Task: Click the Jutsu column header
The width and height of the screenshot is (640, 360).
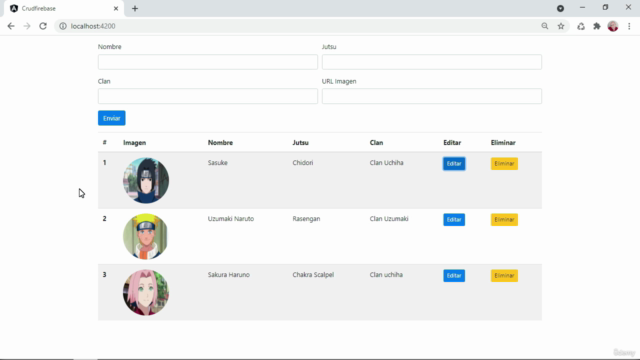Action: [300, 142]
